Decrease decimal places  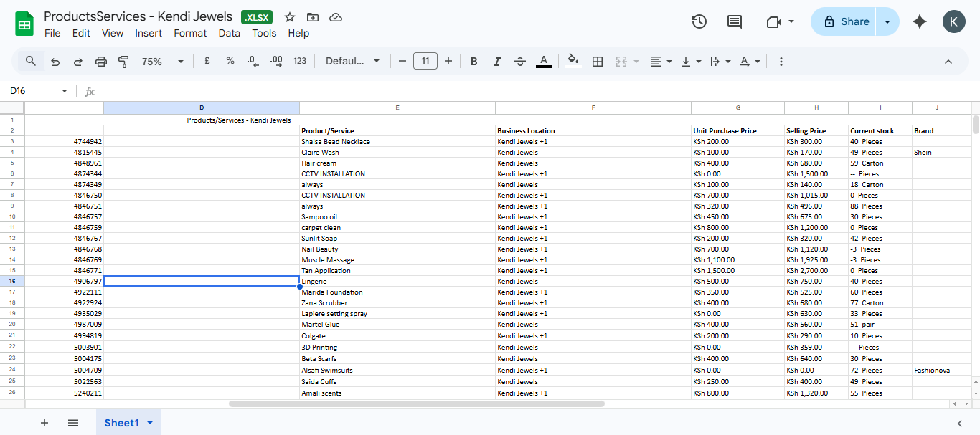click(x=253, y=62)
